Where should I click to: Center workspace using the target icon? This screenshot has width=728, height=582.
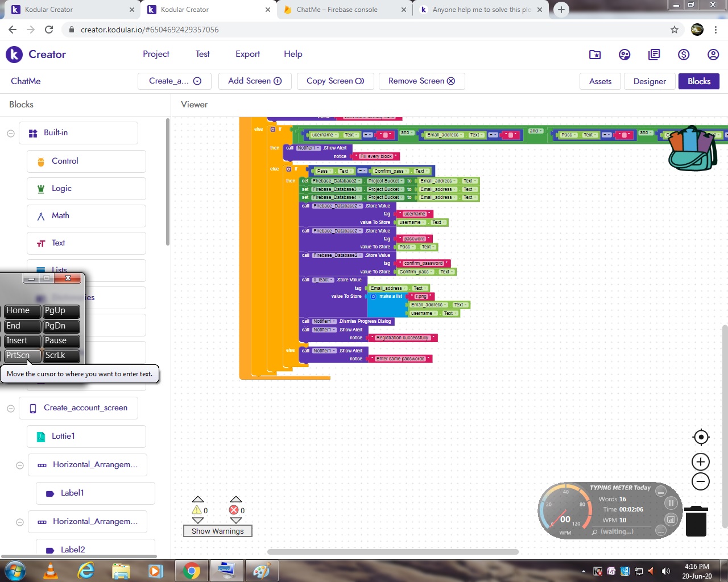coord(701,437)
